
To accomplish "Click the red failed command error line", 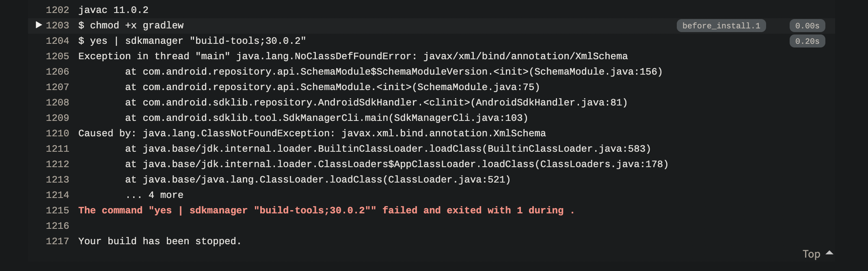I will pyautogui.click(x=326, y=211).
